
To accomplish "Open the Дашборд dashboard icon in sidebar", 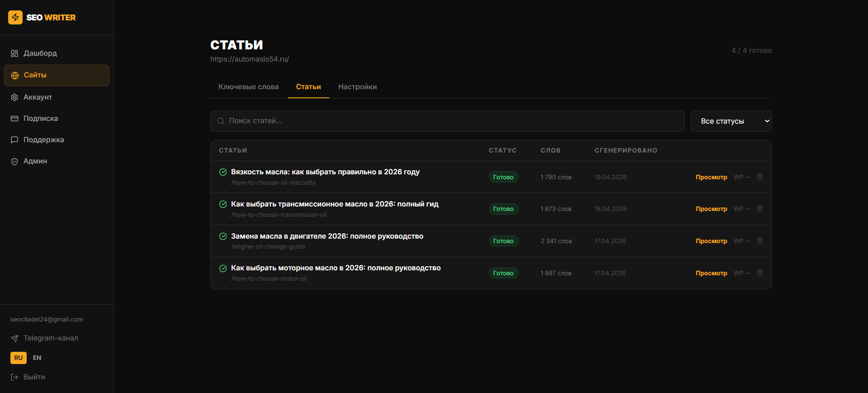I will tap(14, 53).
